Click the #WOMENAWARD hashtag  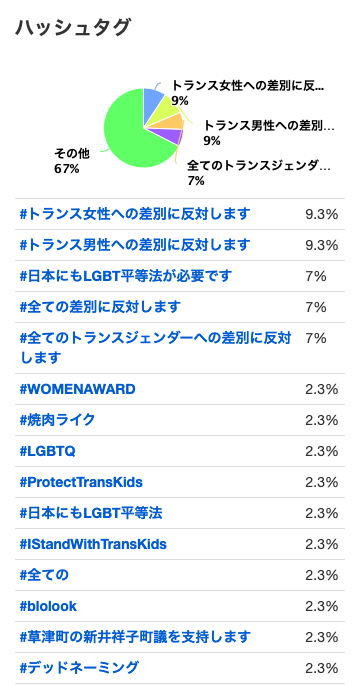coord(77,389)
